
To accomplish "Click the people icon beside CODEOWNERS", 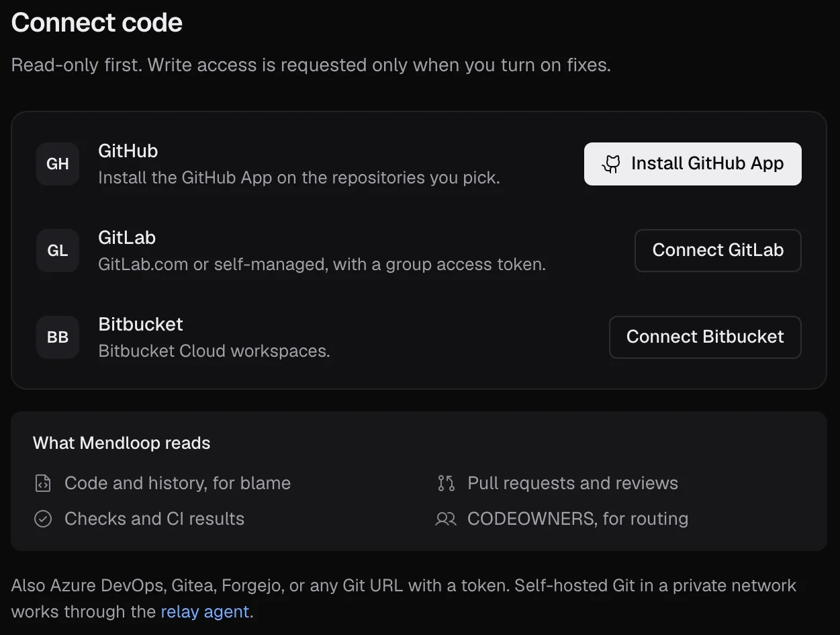I will 446,519.
